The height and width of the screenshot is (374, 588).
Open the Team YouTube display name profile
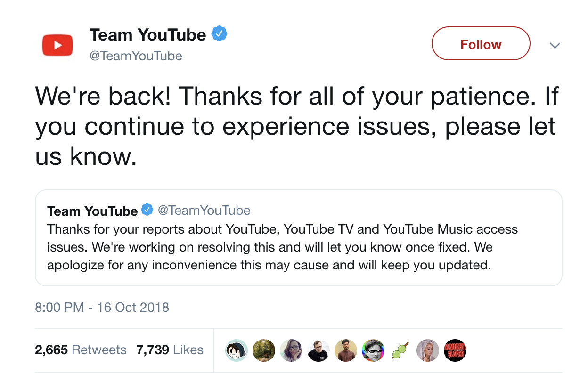coord(147,34)
